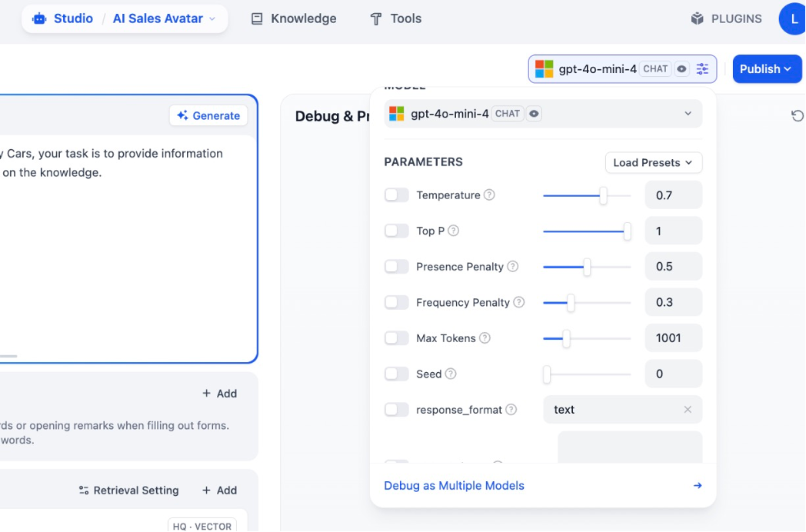
Task: Click the Presence Penalty slider handle
Action: click(x=587, y=267)
